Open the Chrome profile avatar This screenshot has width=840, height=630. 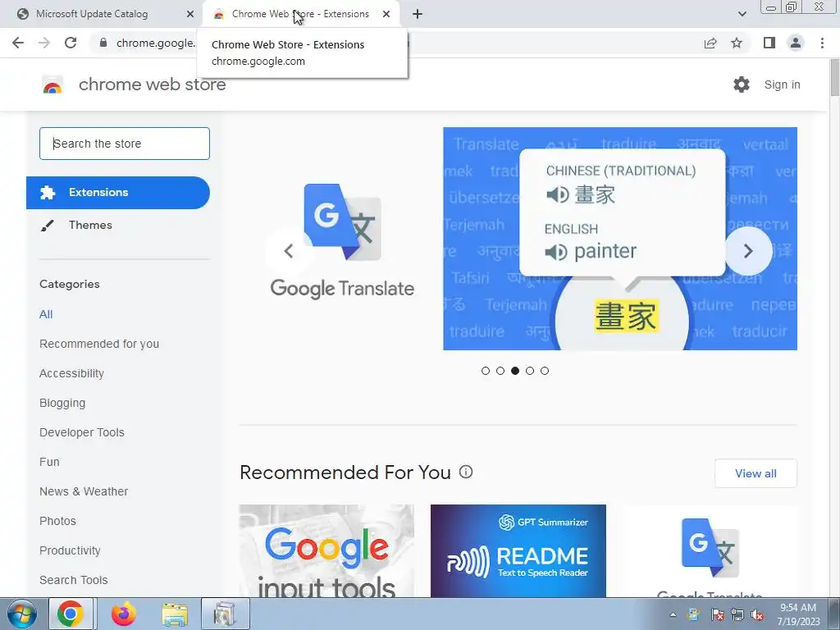tap(796, 43)
